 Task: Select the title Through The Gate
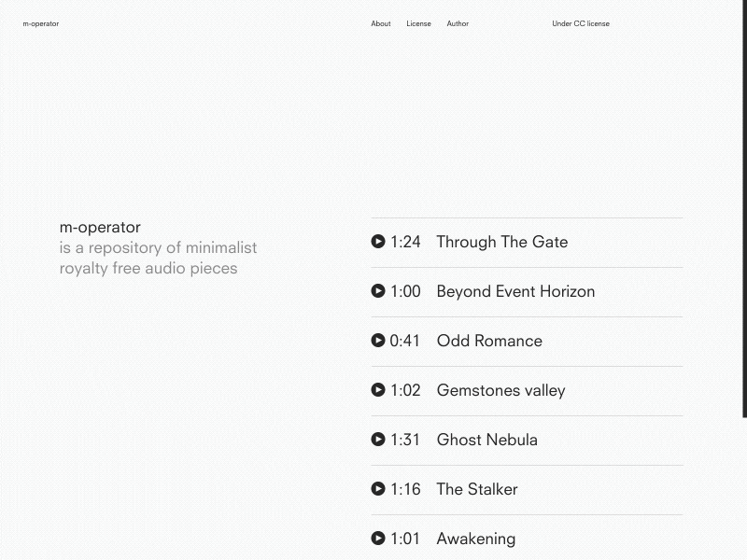(502, 242)
